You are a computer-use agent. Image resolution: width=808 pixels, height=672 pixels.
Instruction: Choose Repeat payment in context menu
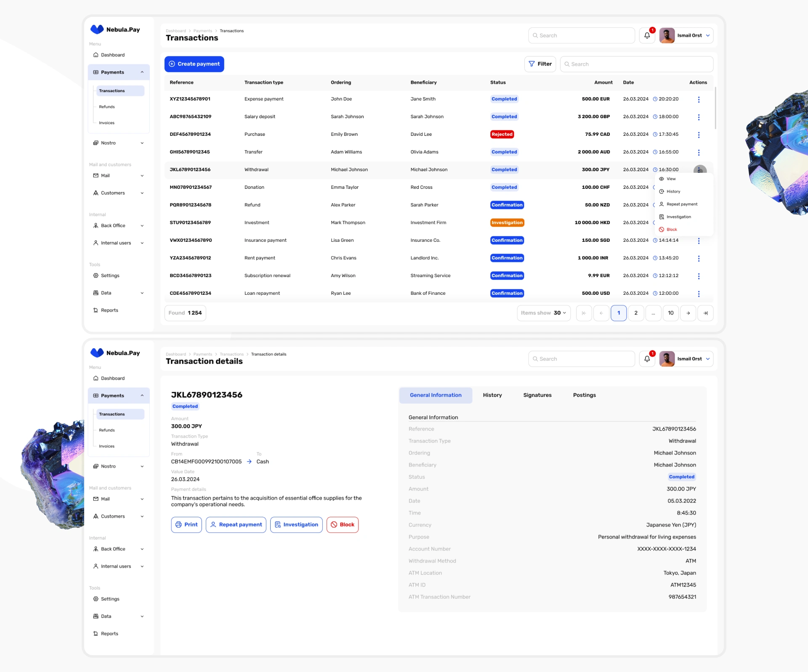(681, 204)
